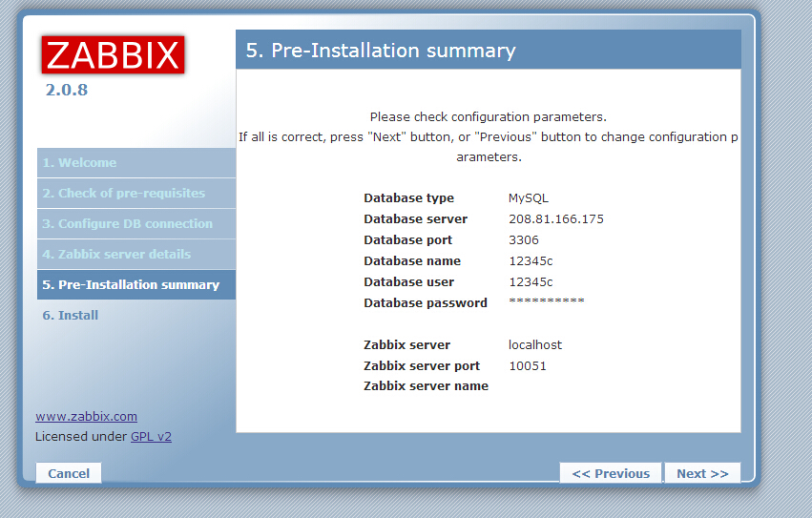Open the GPL v2 license link
This screenshot has width=812, height=518.
[151, 437]
